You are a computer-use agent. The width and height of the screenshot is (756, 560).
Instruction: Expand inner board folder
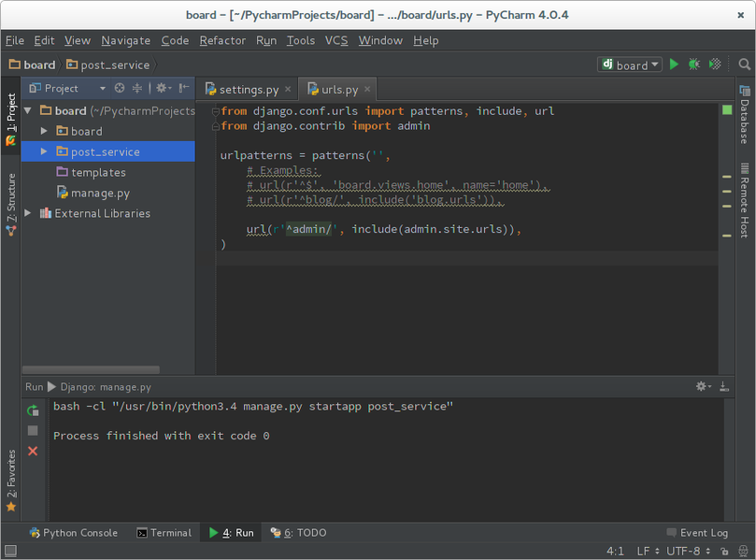pyautogui.click(x=44, y=131)
